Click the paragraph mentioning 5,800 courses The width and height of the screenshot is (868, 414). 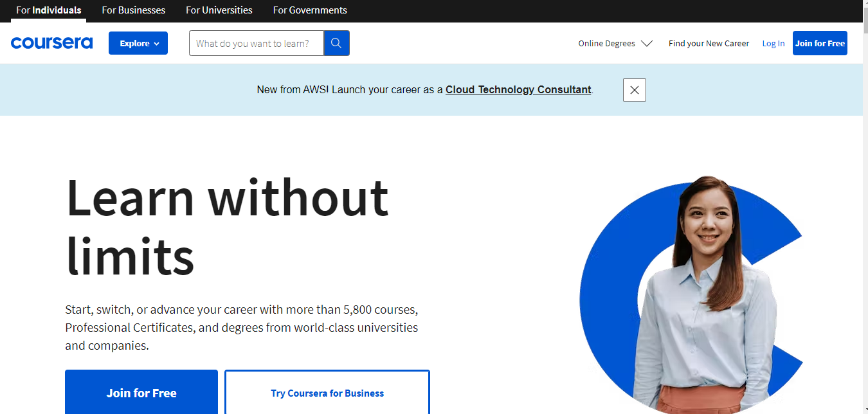pyautogui.click(x=242, y=327)
